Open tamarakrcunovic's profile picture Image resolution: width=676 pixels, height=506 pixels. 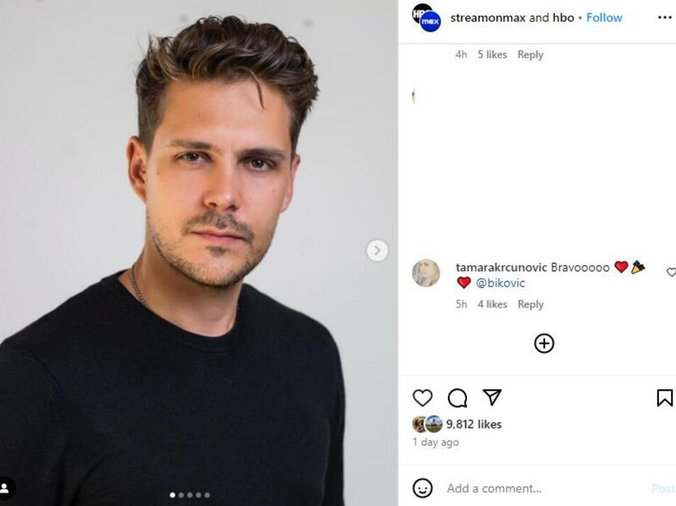[x=426, y=273]
